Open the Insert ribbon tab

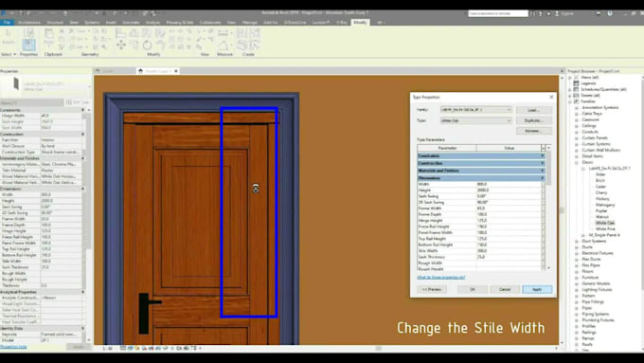[111, 22]
